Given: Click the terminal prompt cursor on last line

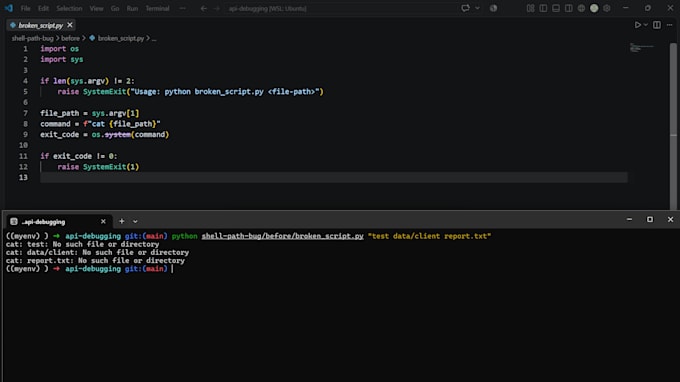Looking at the screenshot, I should (x=172, y=269).
